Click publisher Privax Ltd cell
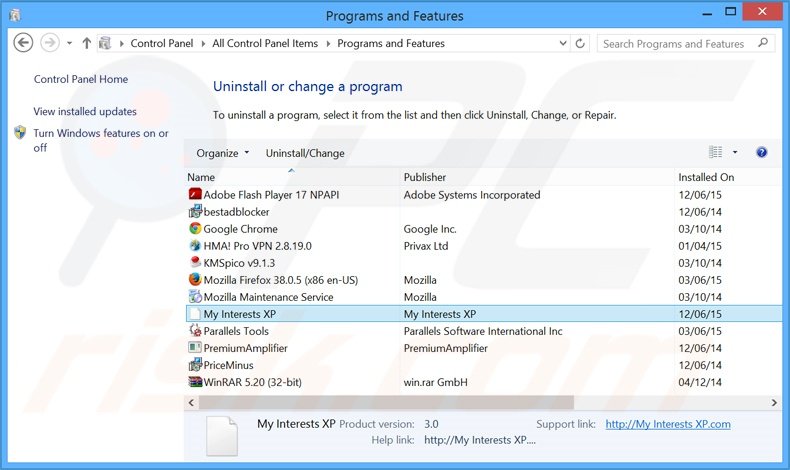Image resolution: width=790 pixels, height=470 pixels. pyautogui.click(x=426, y=246)
